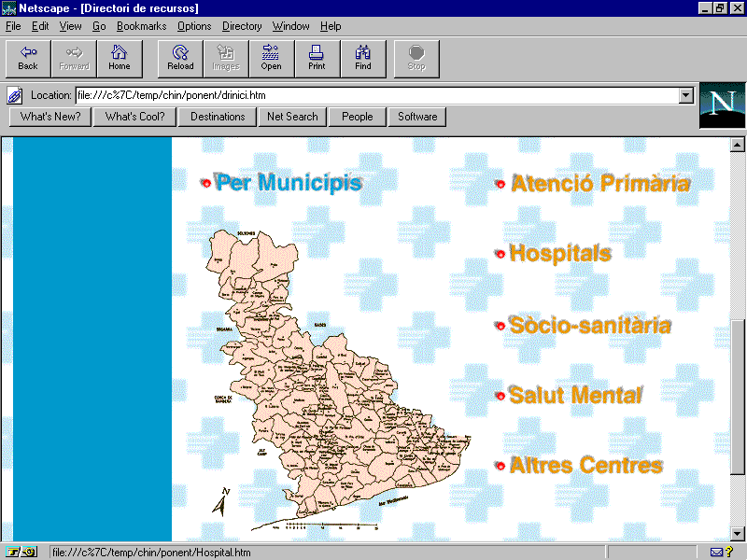Follow the Salut Mental link

pyautogui.click(x=574, y=395)
